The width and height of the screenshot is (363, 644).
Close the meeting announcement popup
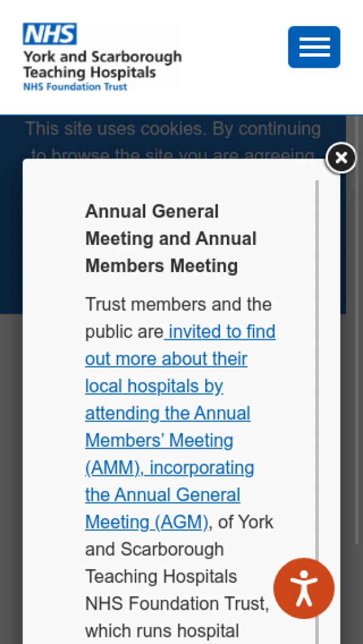[341, 158]
